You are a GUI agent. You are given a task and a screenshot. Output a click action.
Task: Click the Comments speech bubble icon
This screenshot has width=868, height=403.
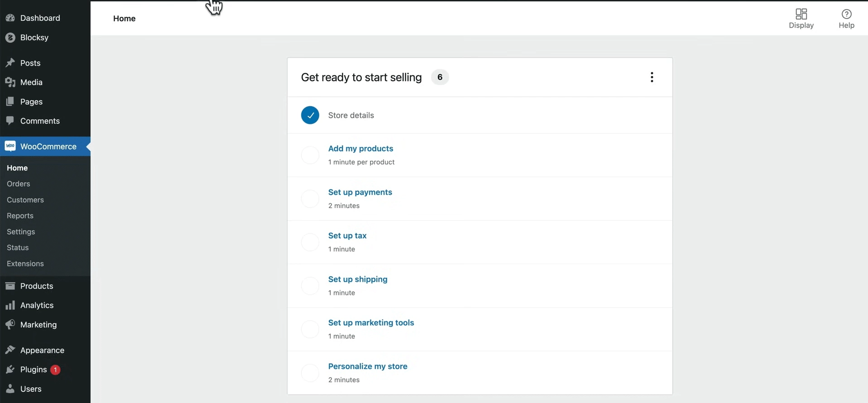[x=10, y=121]
